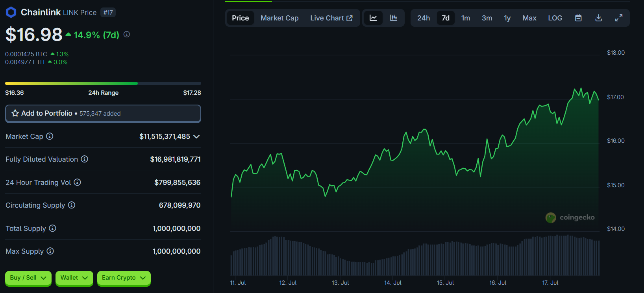The image size is (644, 293).
Task: Click $11,515,371,485 market cap value
Action: [x=165, y=136]
